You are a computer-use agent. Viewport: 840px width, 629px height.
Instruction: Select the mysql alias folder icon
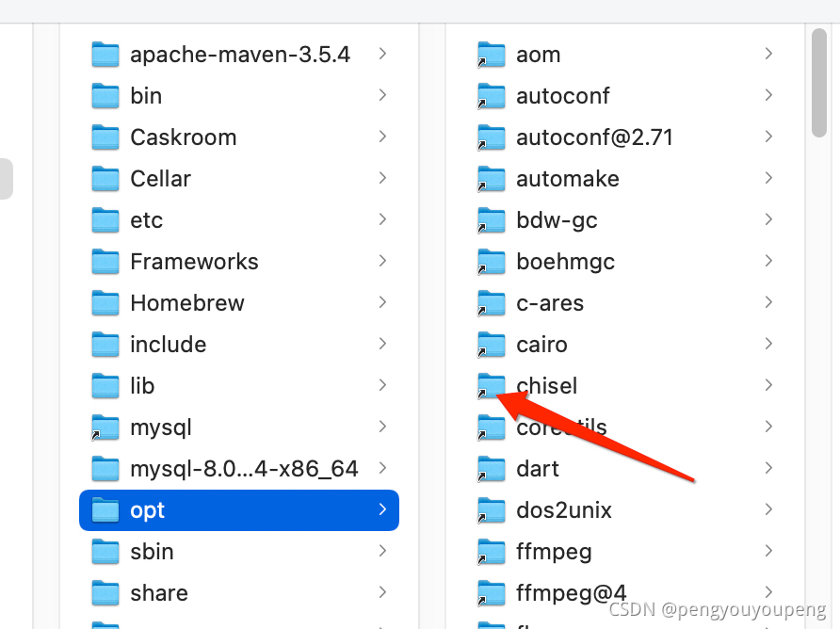(x=105, y=427)
